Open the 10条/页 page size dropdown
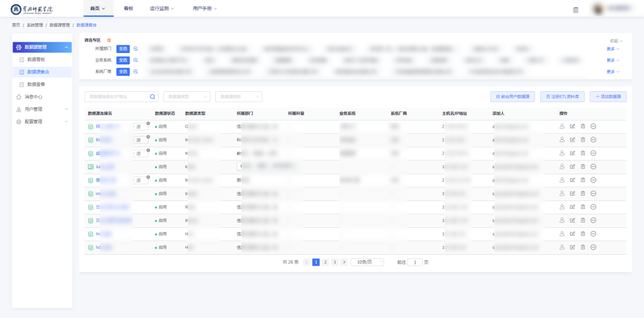644x318 pixels. (x=367, y=262)
